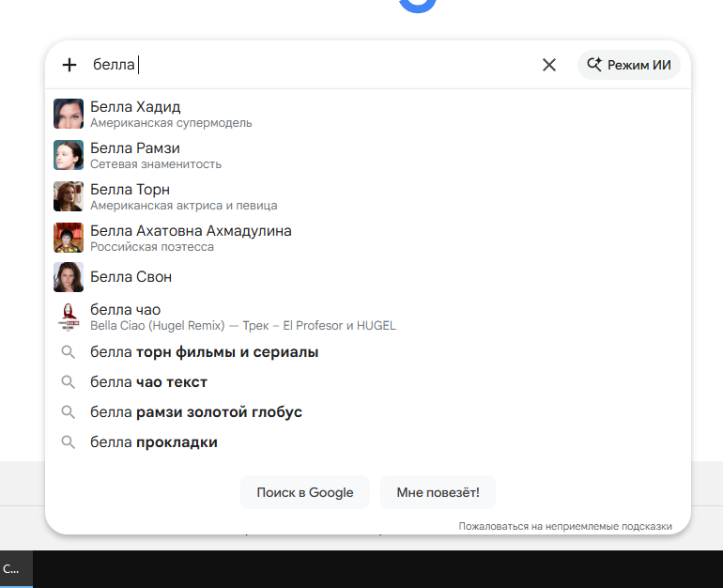Clear the search query with X
Viewport: 723px width, 588px height.
point(548,65)
